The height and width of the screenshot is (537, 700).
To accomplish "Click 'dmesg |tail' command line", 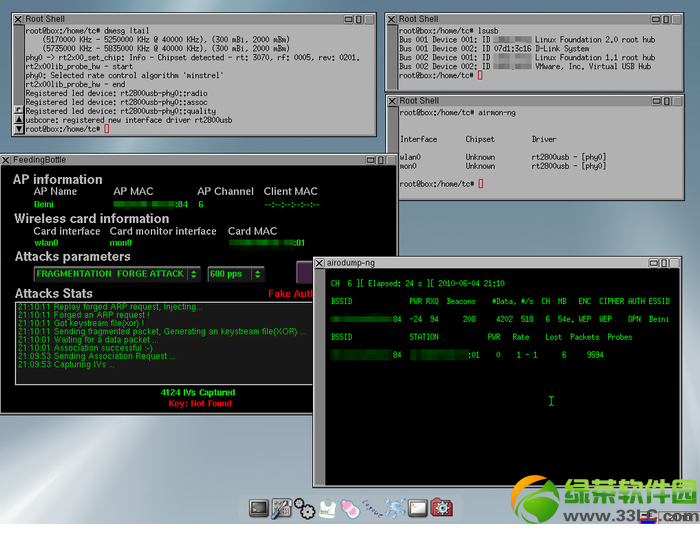I will click(88, 31).
